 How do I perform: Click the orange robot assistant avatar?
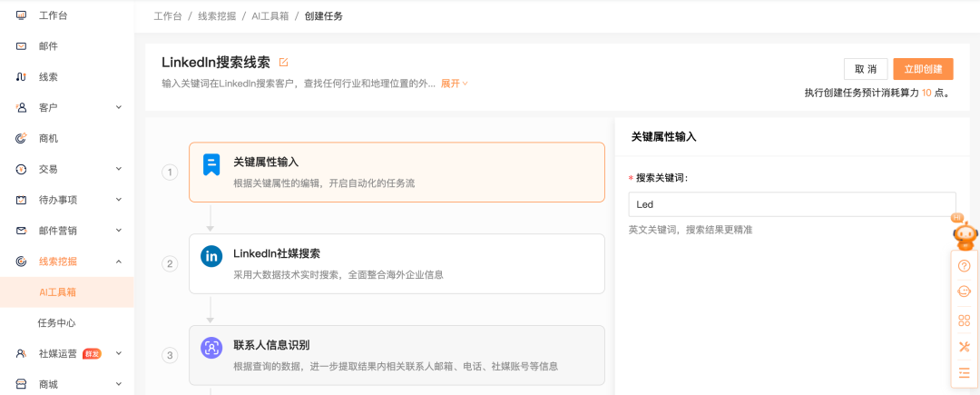[964, 234]
